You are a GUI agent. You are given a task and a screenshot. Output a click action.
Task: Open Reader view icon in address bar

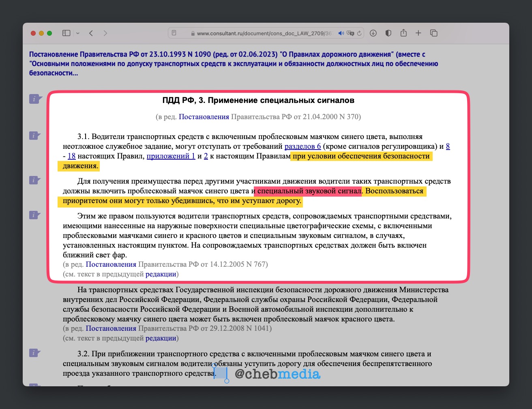pos(174,33)
